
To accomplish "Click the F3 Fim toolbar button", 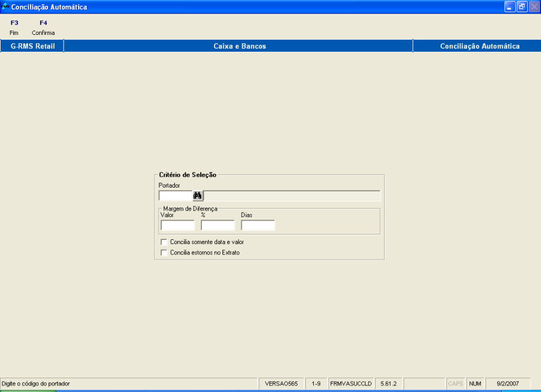I will point(14,28).
